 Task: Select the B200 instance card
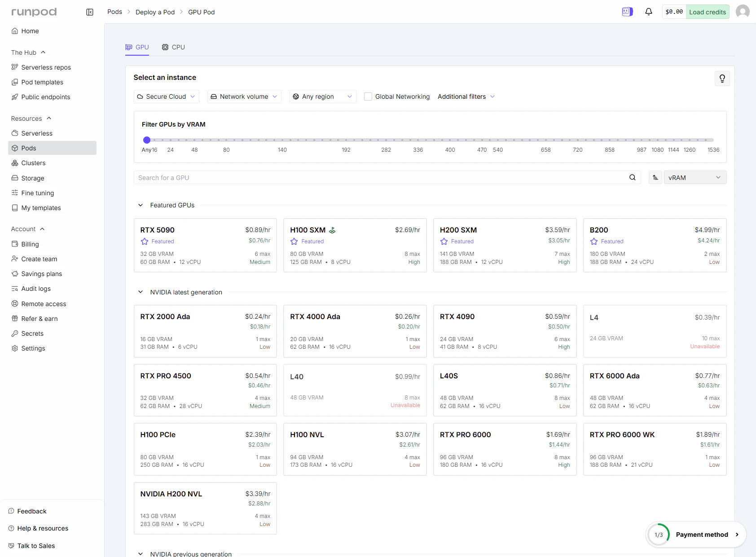click(x=655, y=245)
